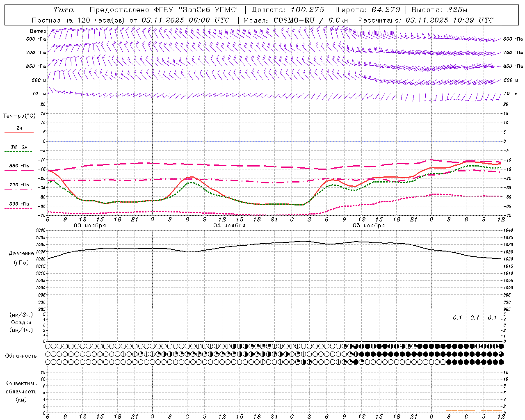Click the "Долгота: 100.275" longitude value
Viewport: 525px width, 420px height.
coord(288,10)
